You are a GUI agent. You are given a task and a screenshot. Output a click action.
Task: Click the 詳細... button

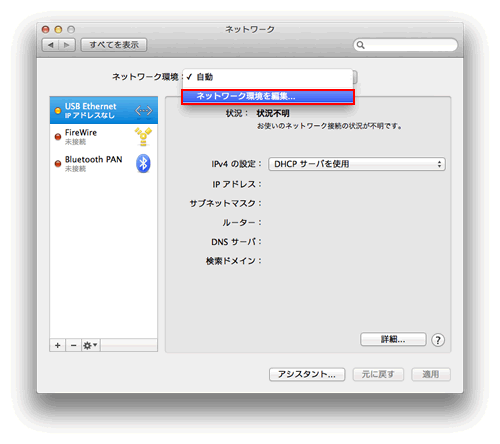(x=393, y=339)
